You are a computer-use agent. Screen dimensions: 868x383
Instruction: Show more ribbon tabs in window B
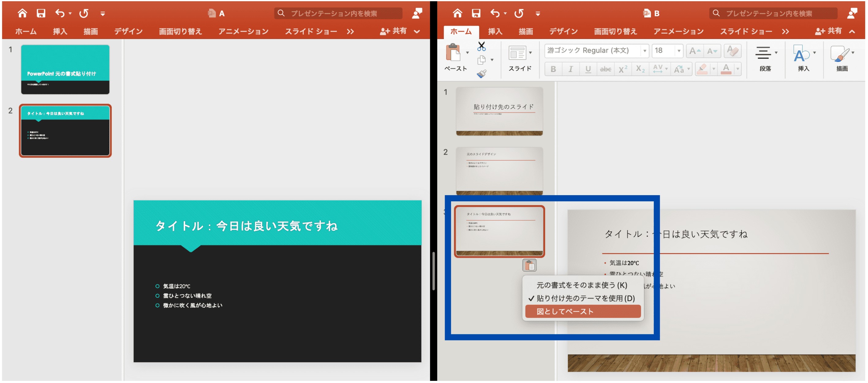[x=785, y=31]
